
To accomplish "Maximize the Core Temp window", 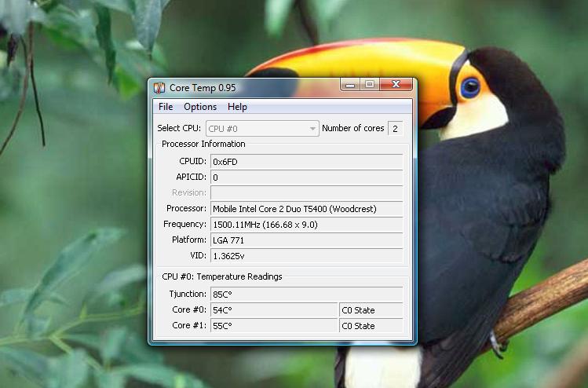I will (x=370, y=84).
